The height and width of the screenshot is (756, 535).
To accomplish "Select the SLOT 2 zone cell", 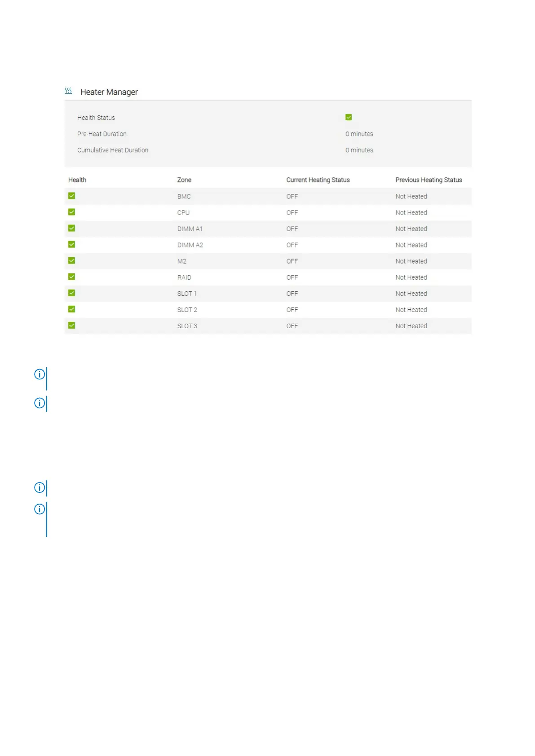I will (187, 310).
